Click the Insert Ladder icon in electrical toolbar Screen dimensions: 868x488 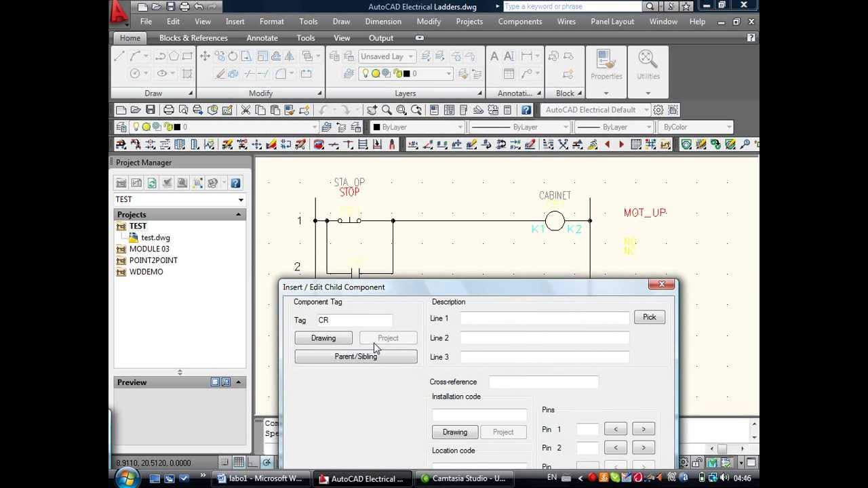363,144
